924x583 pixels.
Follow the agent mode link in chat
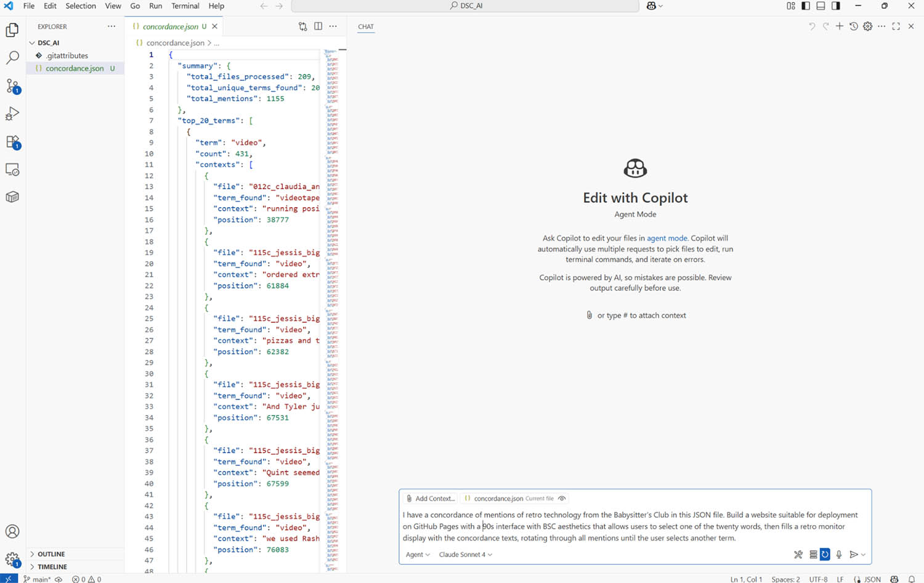pyautogui.click(x=667, y=238)
